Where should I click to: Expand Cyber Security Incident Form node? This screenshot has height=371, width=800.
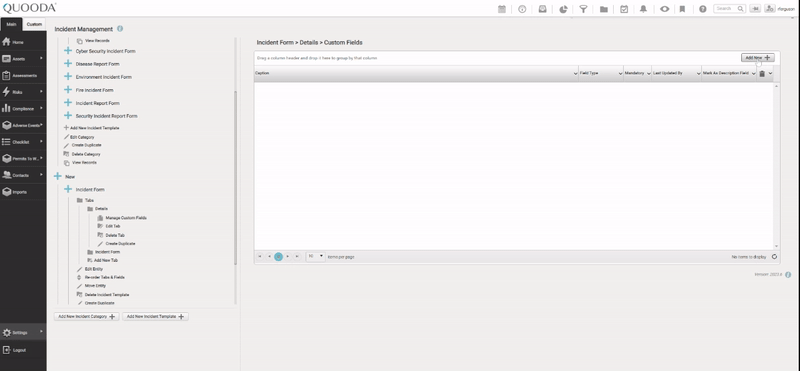coord(67,51)
